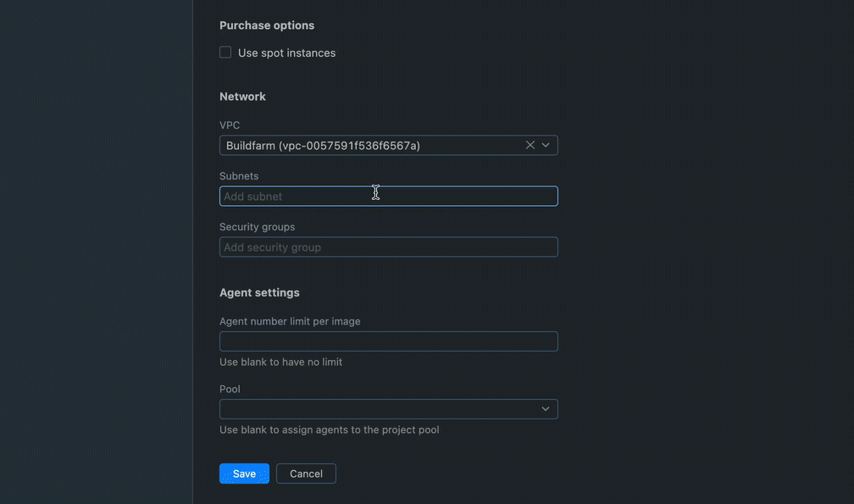
Task: Click the Agent settings heading
Action: click(259, 293)
